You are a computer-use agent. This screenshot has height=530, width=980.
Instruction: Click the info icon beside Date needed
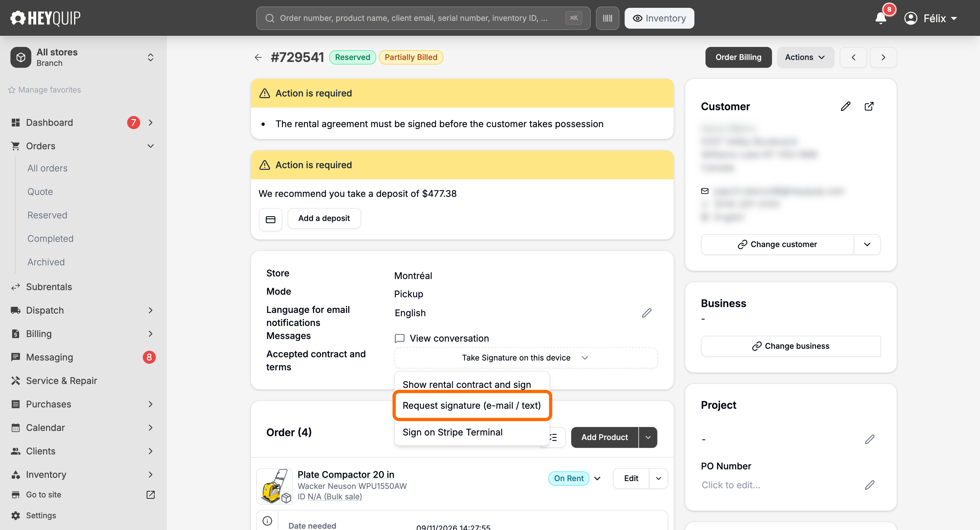267,521
